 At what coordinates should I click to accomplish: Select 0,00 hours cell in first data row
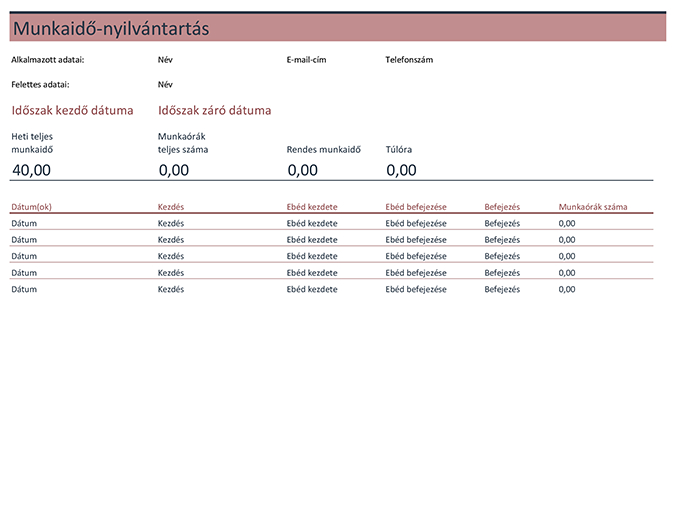click(567, 223)
